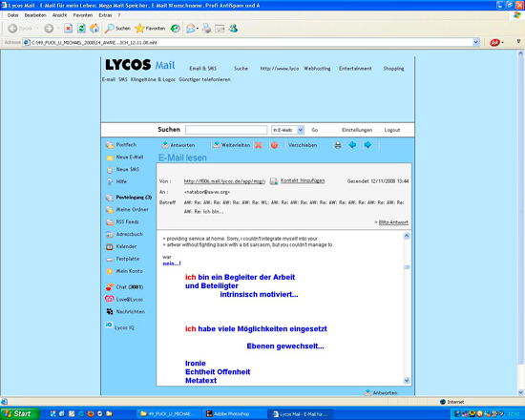The height and width of the screenshot is (420, 525).
Task: Go to previous email with left arrow
Action: (x=352, y=145)
